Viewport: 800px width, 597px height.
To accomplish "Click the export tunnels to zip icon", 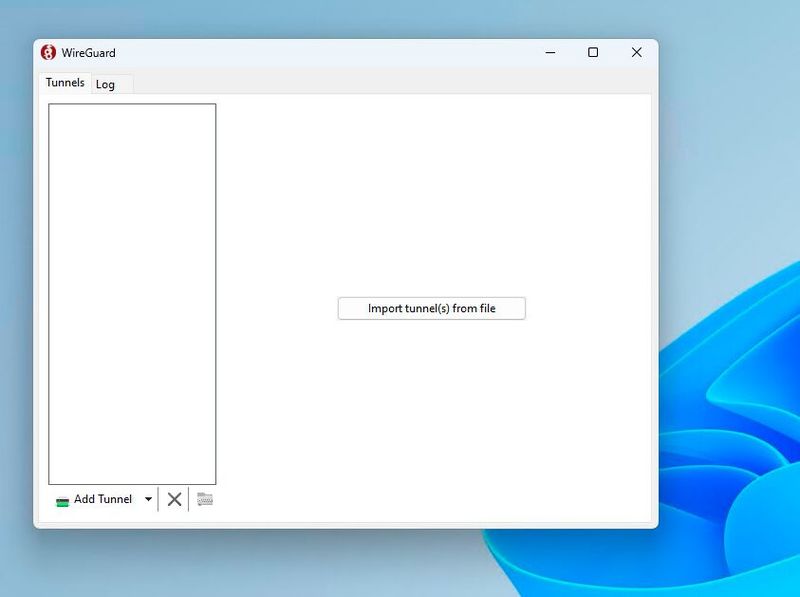I will click(x=205, y=499).
